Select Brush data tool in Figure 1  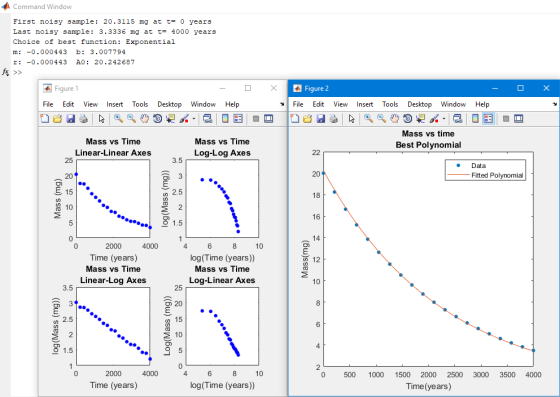click(x=184, y=119)
